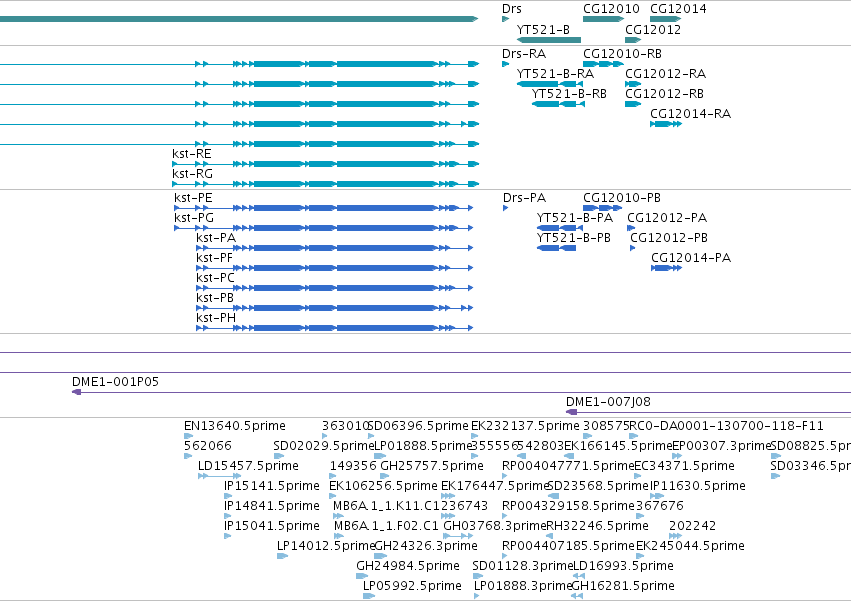
Task: Select the 149356 EST label
Action: [x=353, y=466]
